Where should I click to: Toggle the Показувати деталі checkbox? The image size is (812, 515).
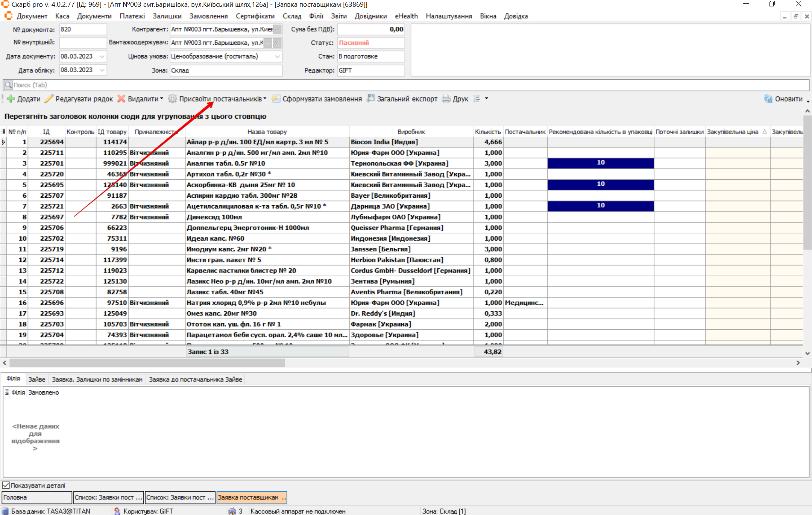6,485
